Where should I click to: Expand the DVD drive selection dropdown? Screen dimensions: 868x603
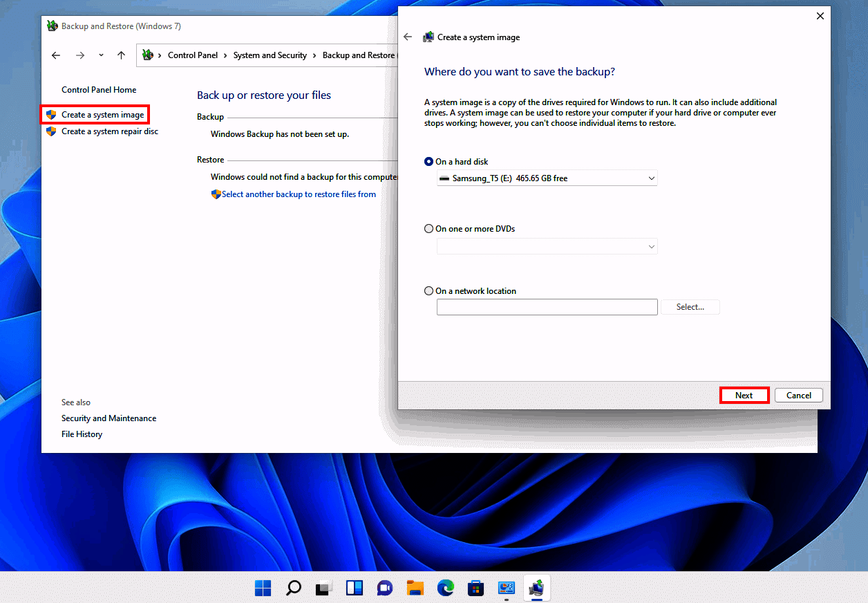coord(650,246)
